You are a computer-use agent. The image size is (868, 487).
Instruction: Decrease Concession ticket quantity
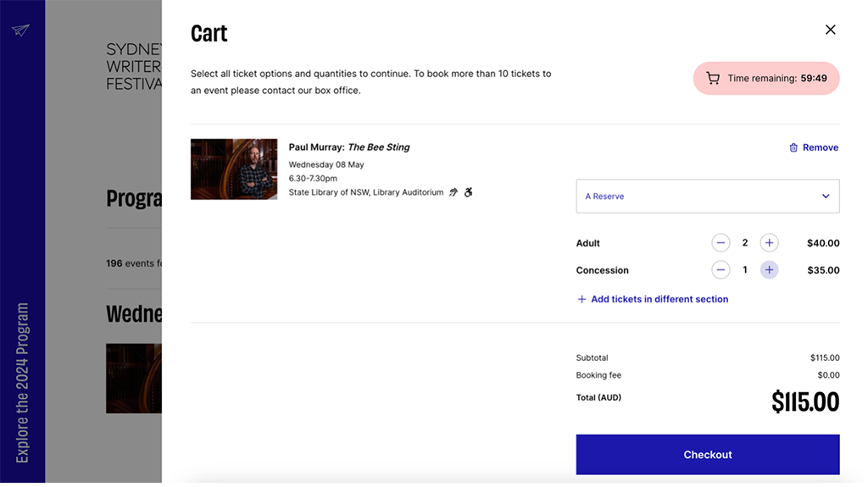click(x=721, y=270)
